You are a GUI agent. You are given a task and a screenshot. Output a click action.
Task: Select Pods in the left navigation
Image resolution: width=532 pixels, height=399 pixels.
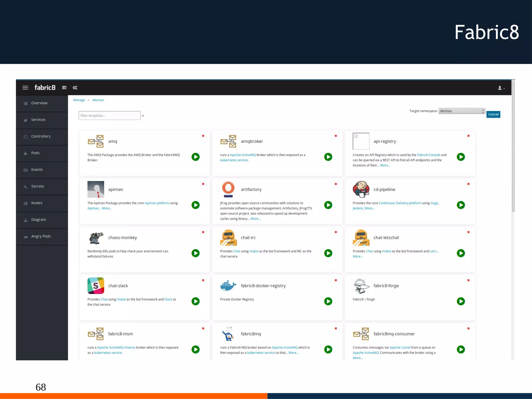point(35,153)
